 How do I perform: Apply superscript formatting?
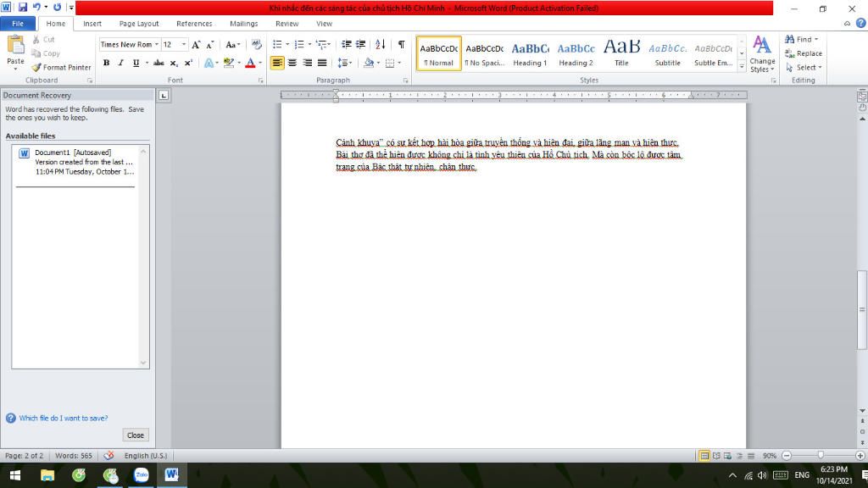[x=188, y=63]
